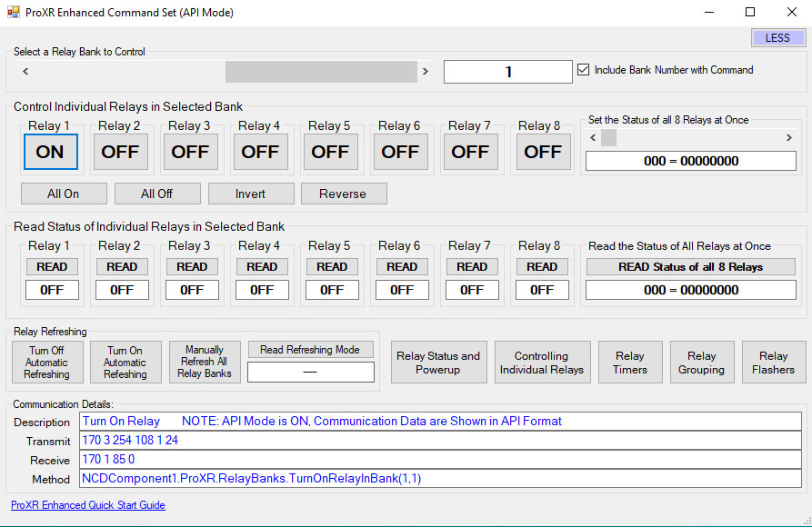The height and width of the screenshot is (527, 812).
Task: Open Controlling Individual Relays section
Action: [542, 362]
